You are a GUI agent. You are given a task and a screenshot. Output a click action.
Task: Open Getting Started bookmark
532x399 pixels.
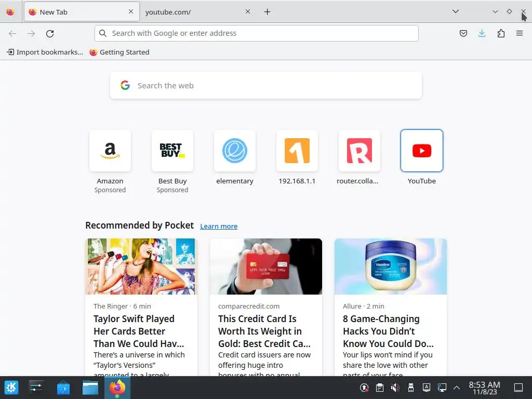click(x=119, y=52)
